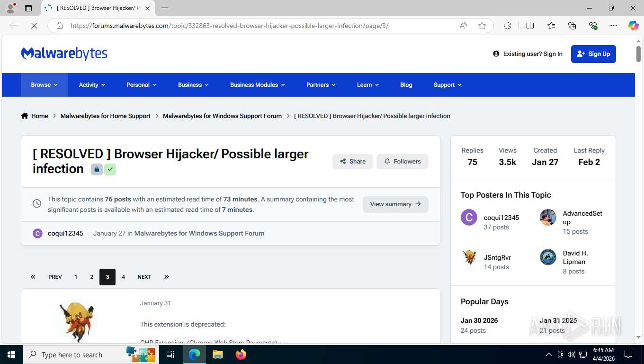Screen dimensions: 644x364
Task: Click coqui12345 purple avatar in topic header
Action: (x=37, y=233)
